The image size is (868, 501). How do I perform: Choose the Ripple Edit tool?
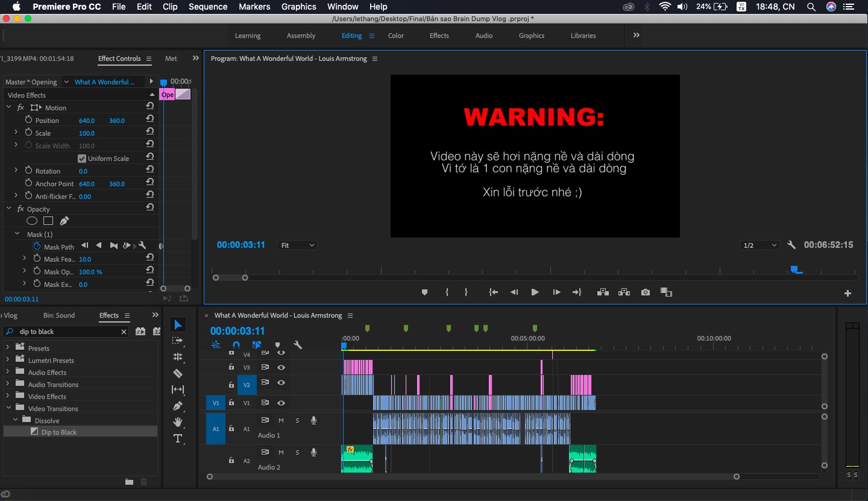point(178,357)
